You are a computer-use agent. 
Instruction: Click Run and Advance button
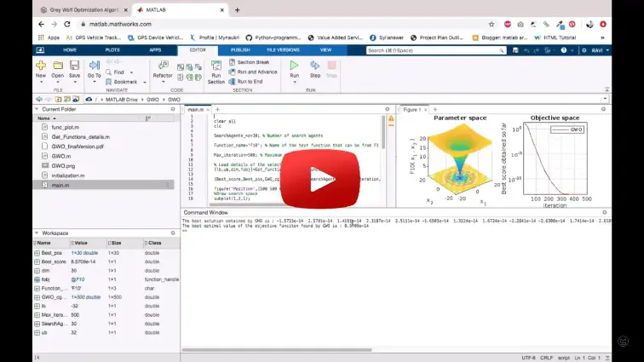click(256, 72)
